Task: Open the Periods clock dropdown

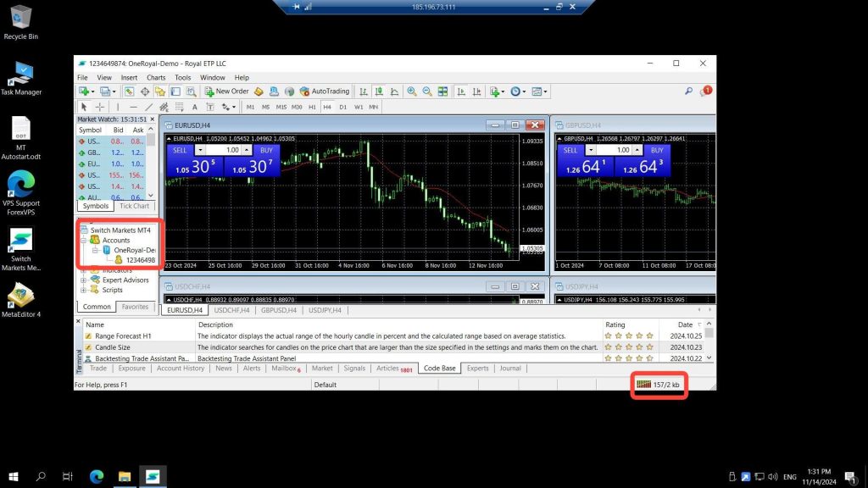Action: click(x=518, y=91)
